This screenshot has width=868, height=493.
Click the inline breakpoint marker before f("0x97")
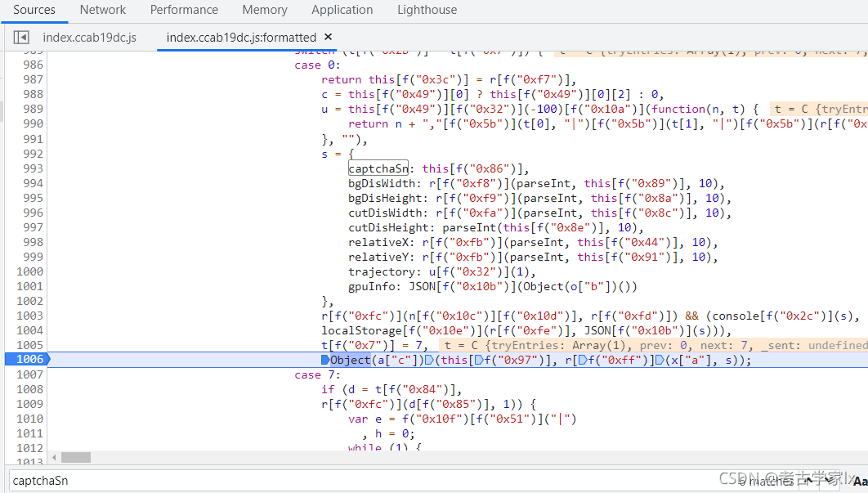pos(479,360)
